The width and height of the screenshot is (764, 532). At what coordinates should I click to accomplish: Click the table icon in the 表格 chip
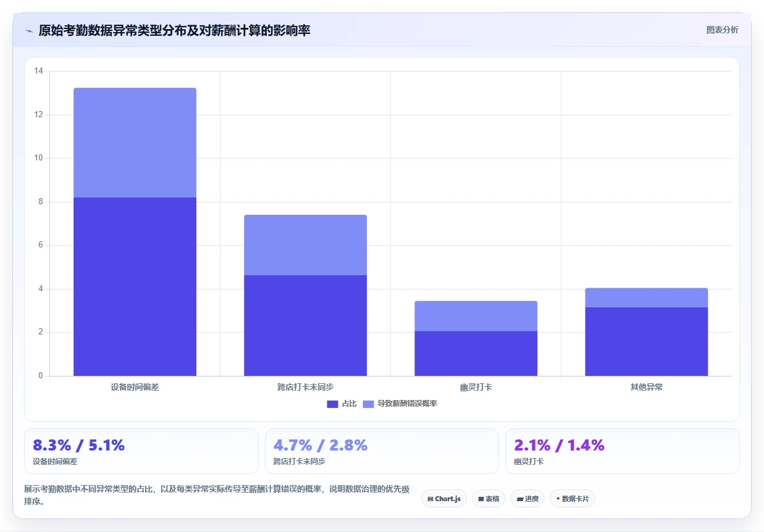pyautogui.click(x=481, y=499)
